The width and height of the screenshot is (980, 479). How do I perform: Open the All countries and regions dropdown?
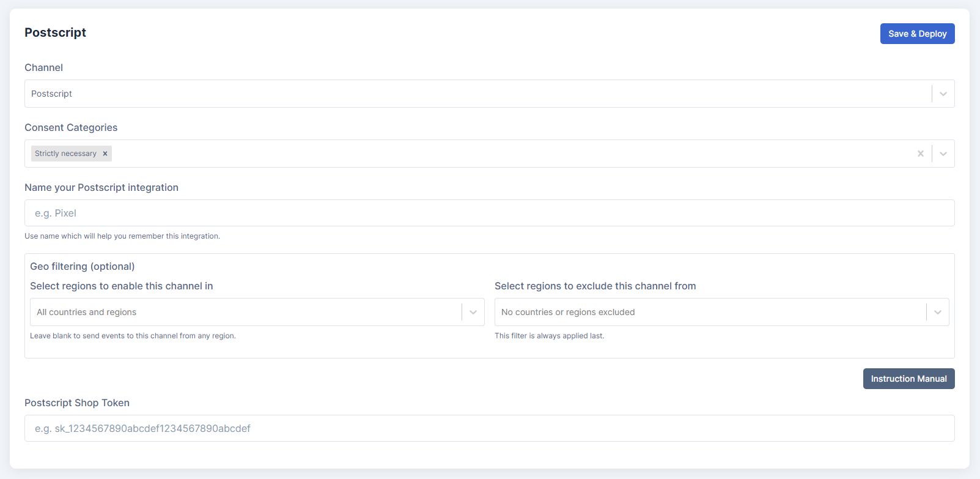tap(245, 312)
